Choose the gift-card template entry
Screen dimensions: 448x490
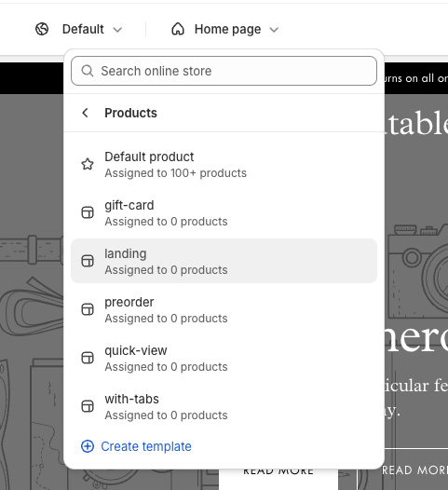[224, 212]
